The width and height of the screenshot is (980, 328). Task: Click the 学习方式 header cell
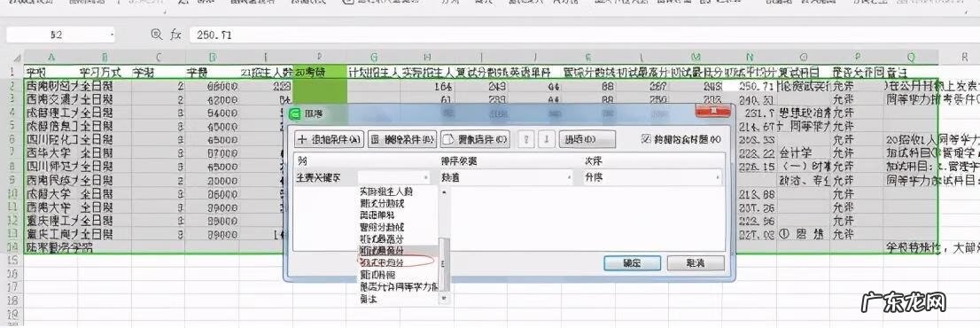[105, 72]
